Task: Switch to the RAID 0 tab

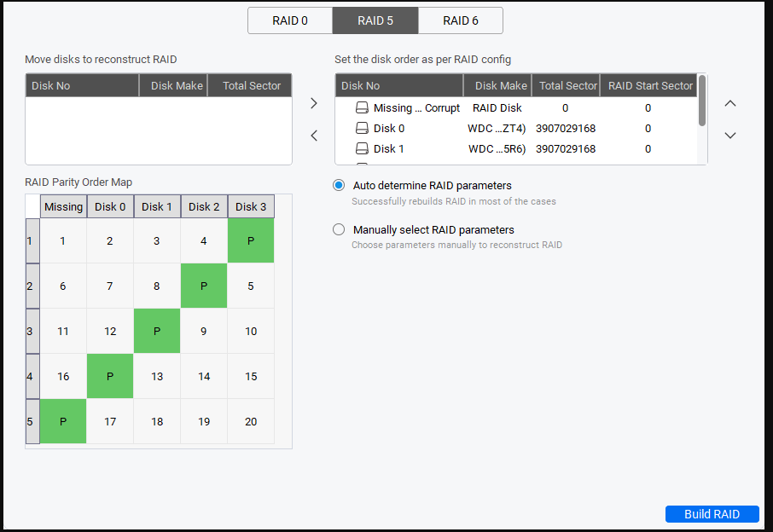Action: point(290,20)
